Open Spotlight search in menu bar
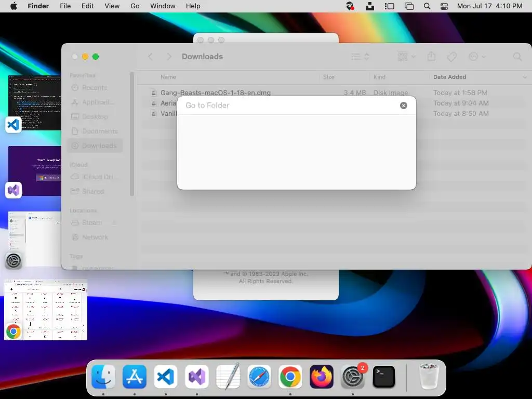532x399 pixels. (427, 6)
